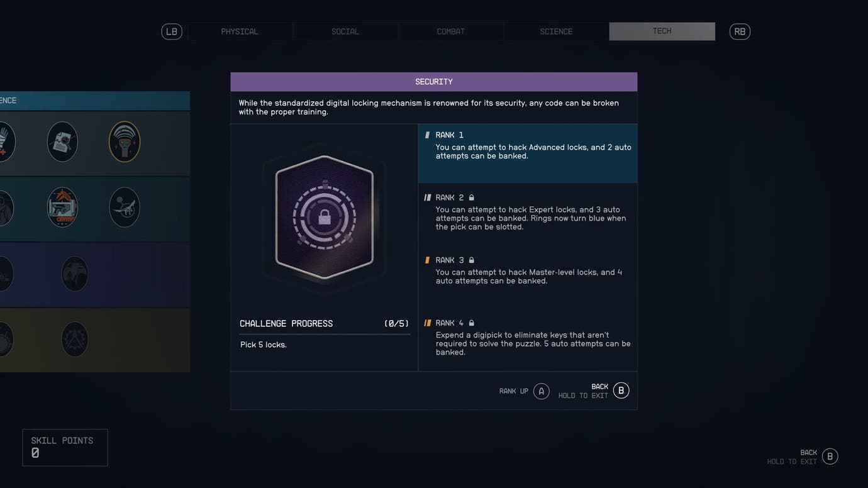Click the Skill Points counter box

pos(65,448)
